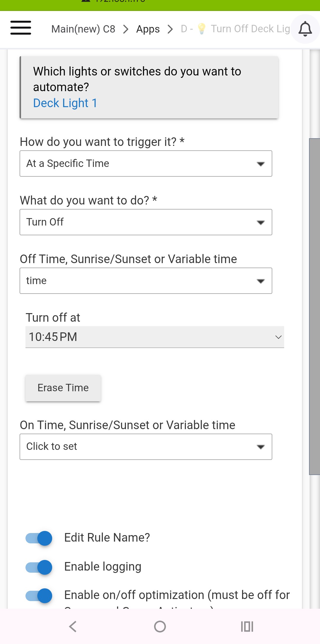Click the page vertical scrollbar
Image resolution: width=320 pixels, height=644 pixels.
314,306
